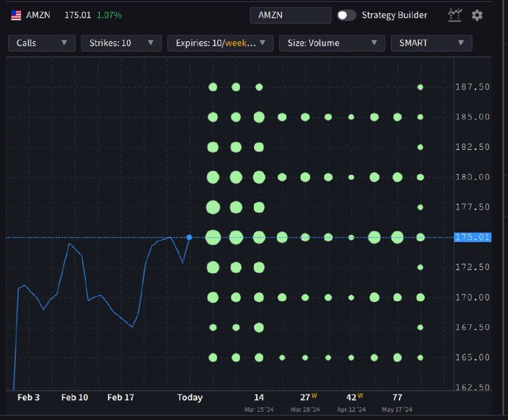The image size is (508, 420).
Task: Click the 177.50 strike label
Action: pyautogui.click(x=472, y=207)
